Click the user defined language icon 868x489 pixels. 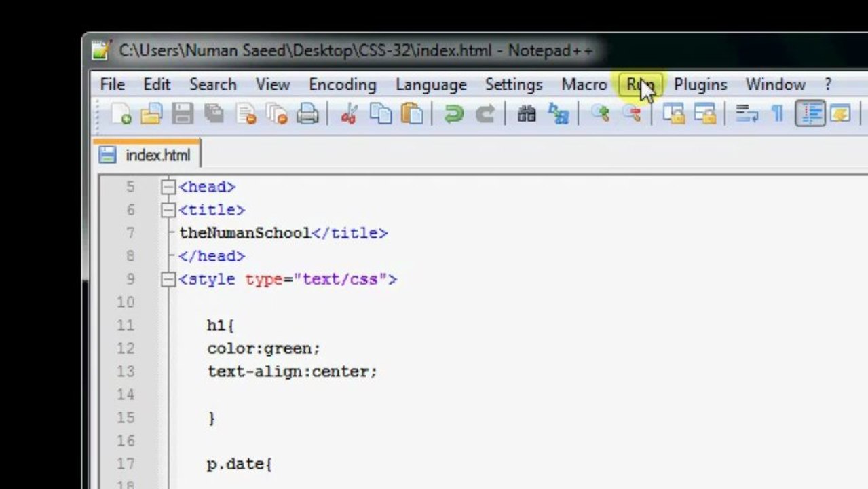pyautogui.click(x=840, y=113)
